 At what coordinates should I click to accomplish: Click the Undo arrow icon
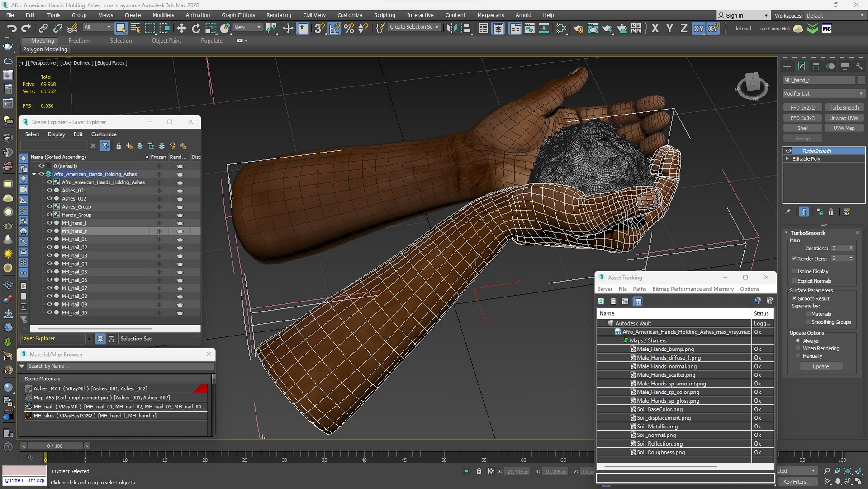point(12,28)
